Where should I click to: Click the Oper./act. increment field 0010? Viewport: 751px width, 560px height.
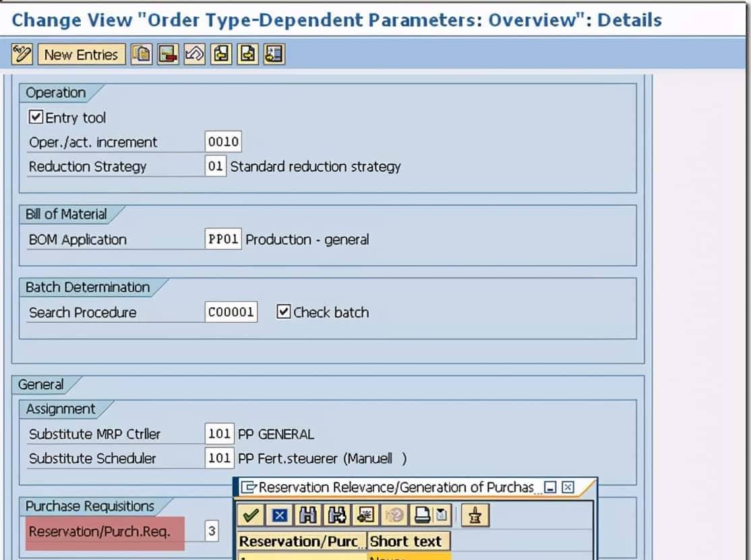click(x=223, y=142)
